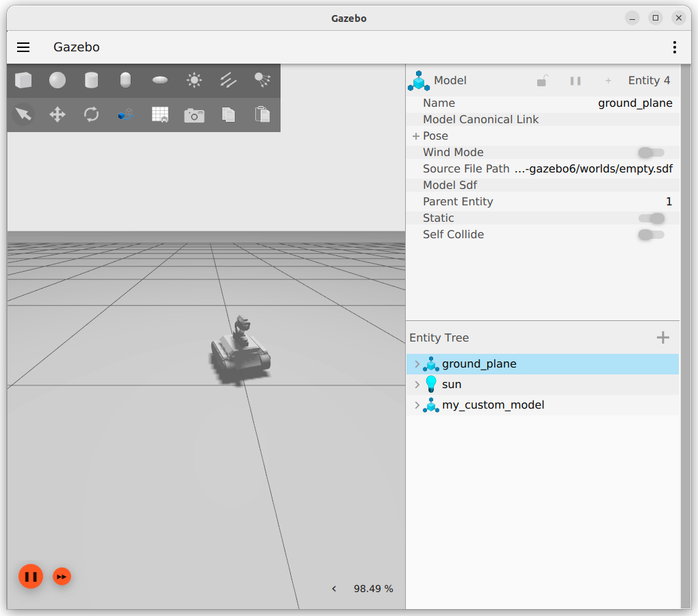Click the my_custom_model model icon
This screenshot has height=616, width=698.
431,405
